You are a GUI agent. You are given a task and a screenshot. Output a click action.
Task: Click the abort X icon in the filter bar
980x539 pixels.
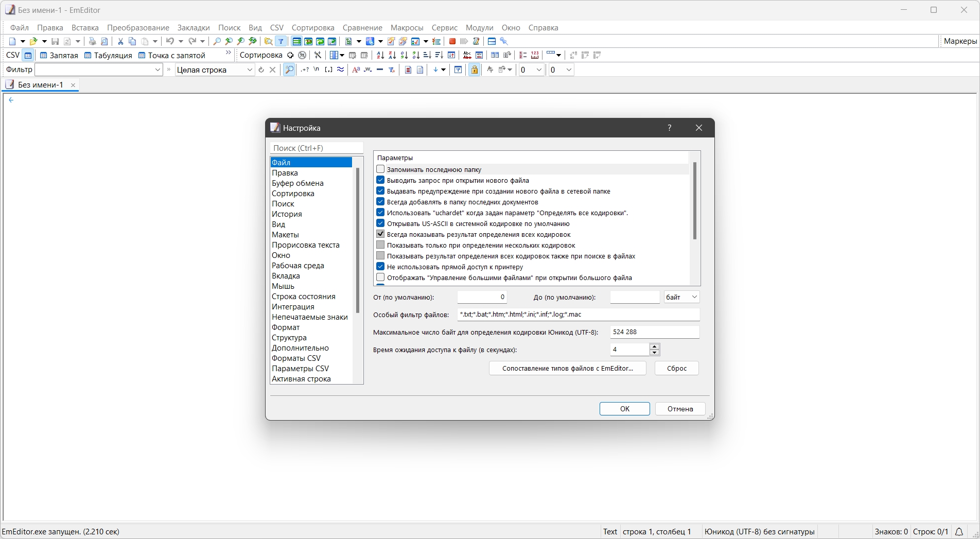pyautogui.click(x=273, y=69)
